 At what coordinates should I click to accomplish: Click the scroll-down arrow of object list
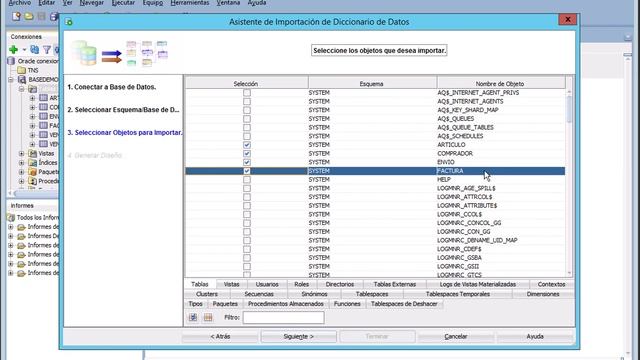[x=569, y=273]
